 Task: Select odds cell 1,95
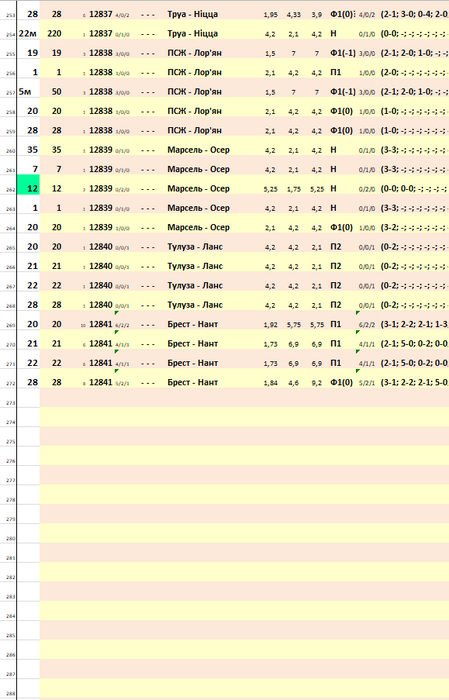point(270,15)
